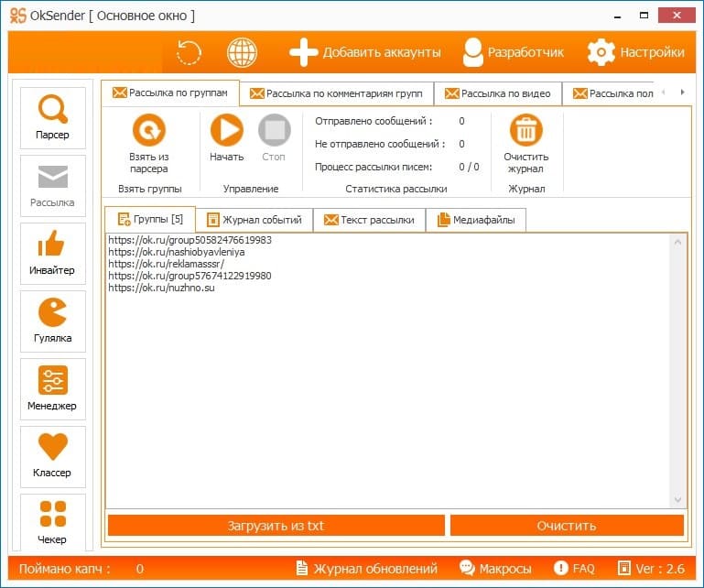Viewport: 704px width, 588px height.
Task: Click the orange Очистить button
Action: [x=566, y=526]
